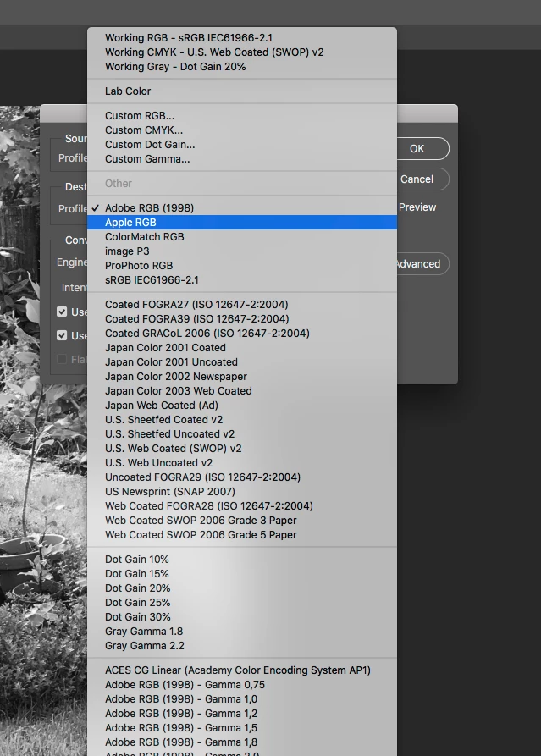The height and width of the screenshot is (756, 541).
Task: Select U.S. Sheetfed Coated v2
Action: (x=242, y=420)
